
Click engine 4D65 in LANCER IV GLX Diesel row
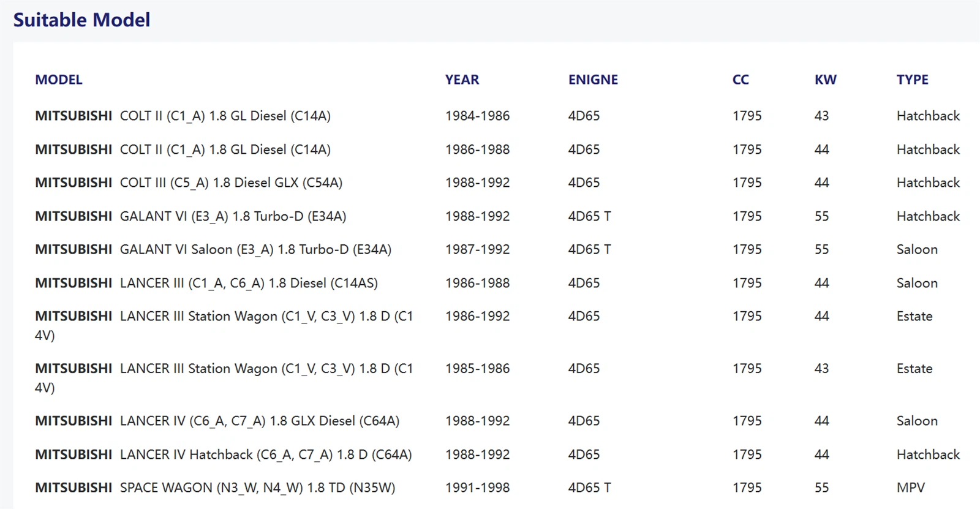pyautogui.click(x=584, y=421)
